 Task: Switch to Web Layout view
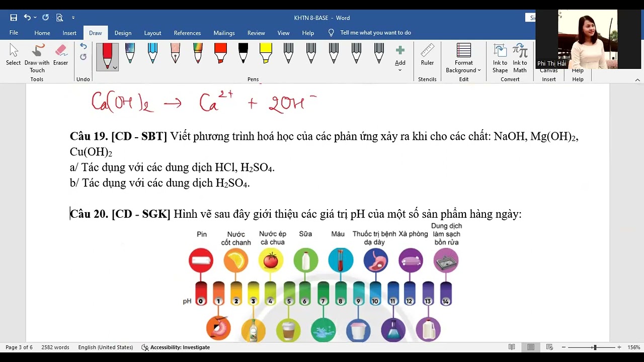coord(549,347)
